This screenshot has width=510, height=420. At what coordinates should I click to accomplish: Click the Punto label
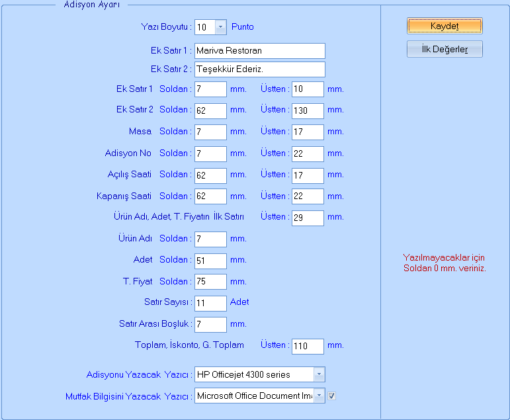tap(242, 26)
